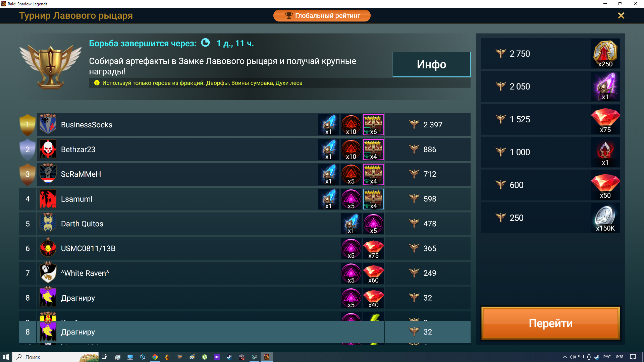
Task: Open the Steam icon in the taskbar
Action: (x=229, y=357)
